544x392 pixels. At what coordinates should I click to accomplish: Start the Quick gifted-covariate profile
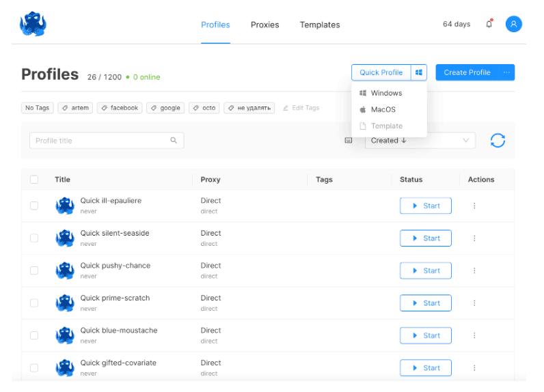coord(425,368)
